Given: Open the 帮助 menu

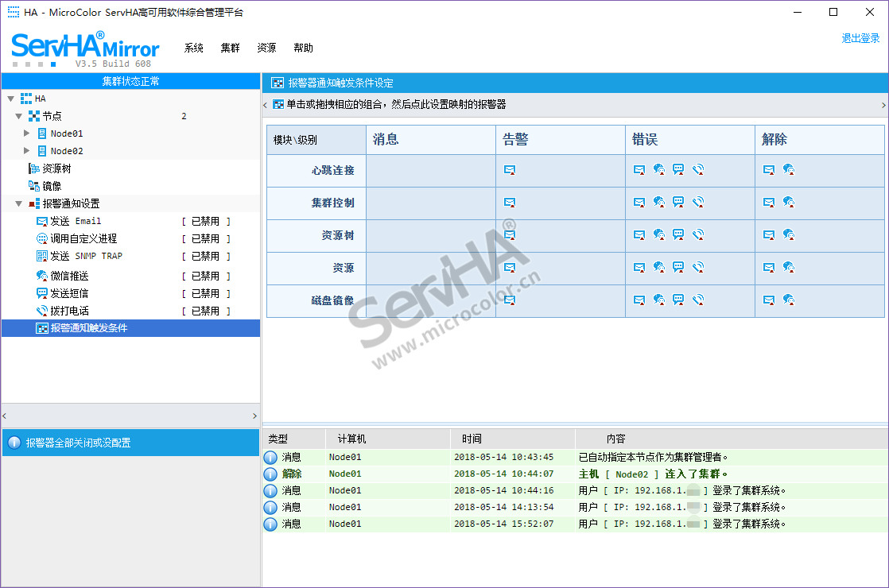Looking at the screenshot, I should point(303,48).
